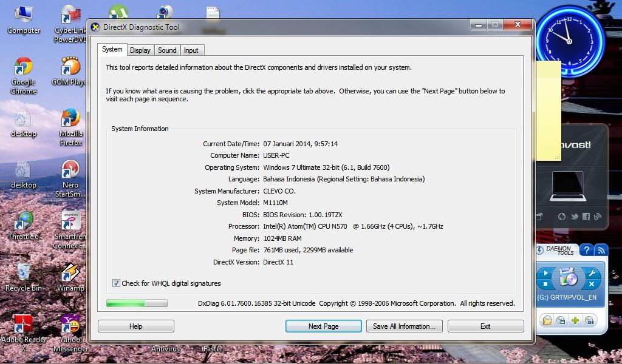Switch to the Display tab
Image resolution: width=622 pixels, height=364 pixels.
tap(140, 50)
